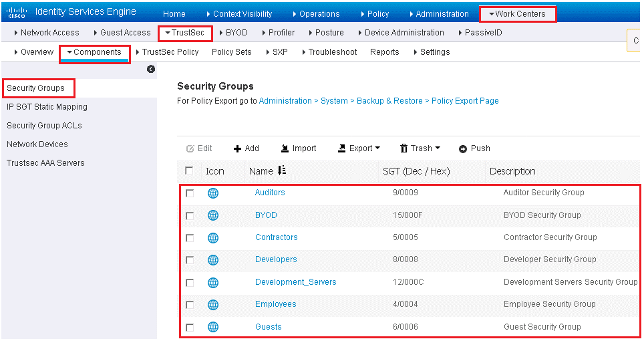
Task: Click the Cisco logo icon
Action: 17,12
